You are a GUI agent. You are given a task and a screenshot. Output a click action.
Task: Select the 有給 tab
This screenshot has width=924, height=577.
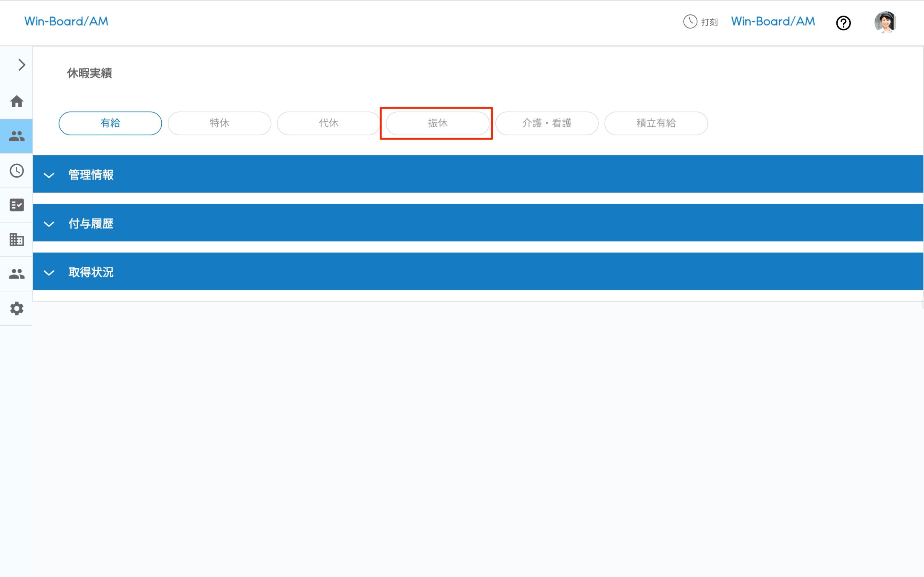point(110,123)
